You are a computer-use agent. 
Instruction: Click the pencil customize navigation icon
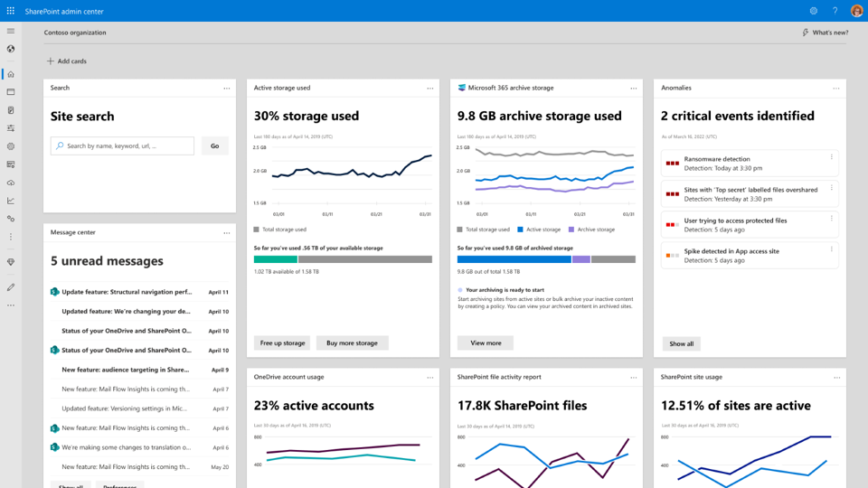[11, 287]
